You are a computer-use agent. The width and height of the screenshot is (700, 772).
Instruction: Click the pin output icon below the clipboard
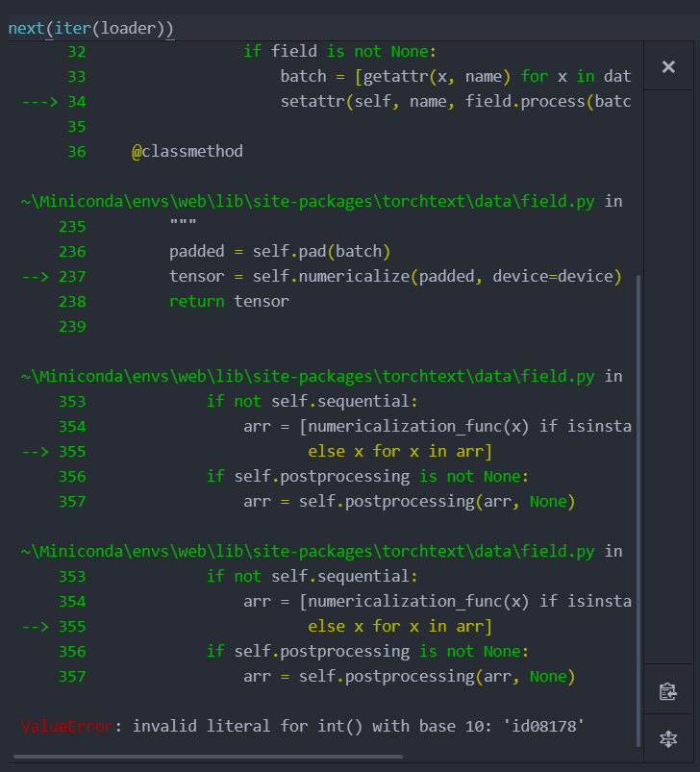[x=668, y=738]
